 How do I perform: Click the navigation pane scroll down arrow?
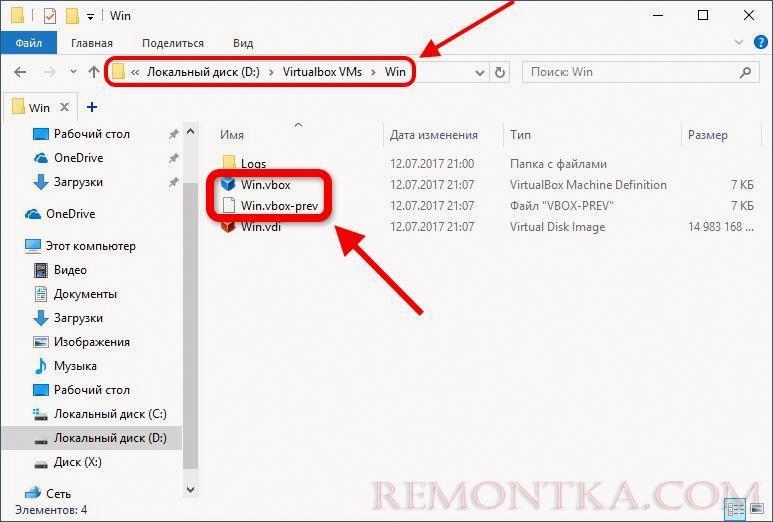point(190,489)
